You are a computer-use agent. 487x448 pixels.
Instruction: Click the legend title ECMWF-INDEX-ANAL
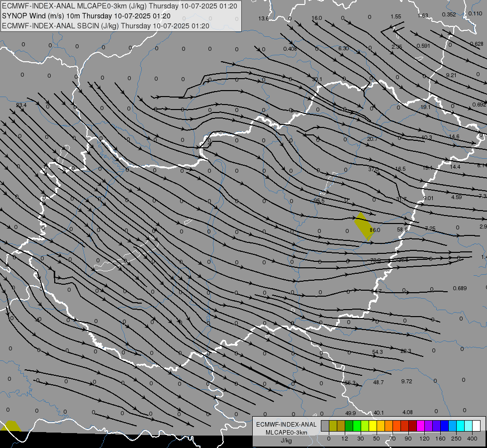287,425
